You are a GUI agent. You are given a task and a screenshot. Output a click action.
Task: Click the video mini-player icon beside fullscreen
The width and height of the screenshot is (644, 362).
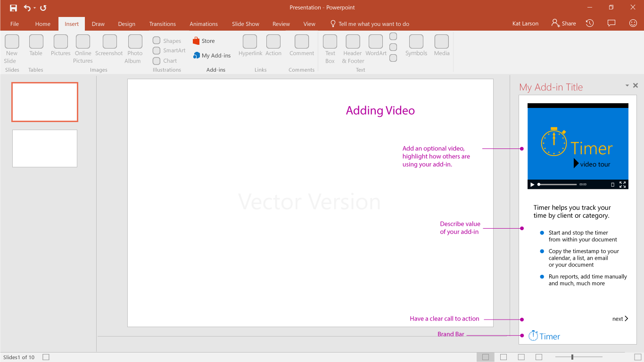(612, 185)
